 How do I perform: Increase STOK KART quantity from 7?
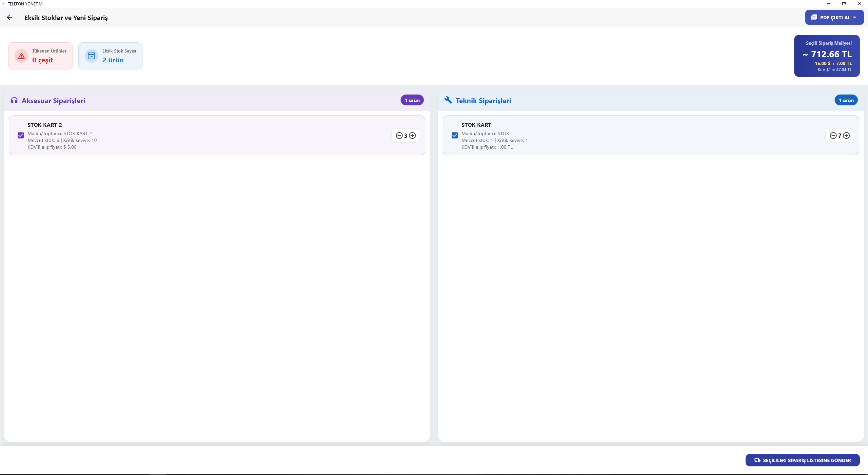(x=846, y=136)
